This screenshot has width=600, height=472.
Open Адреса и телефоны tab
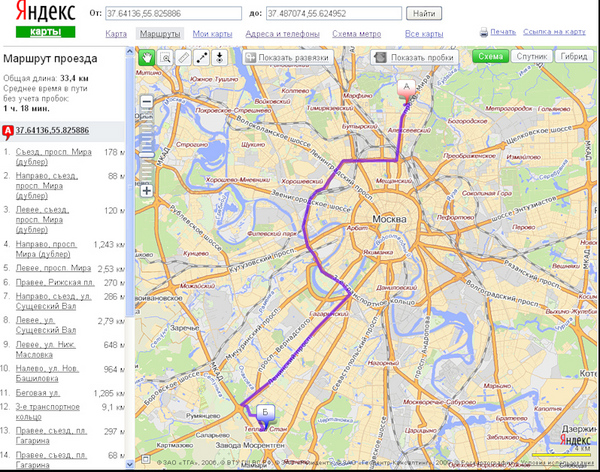click(x=282, y=34)
